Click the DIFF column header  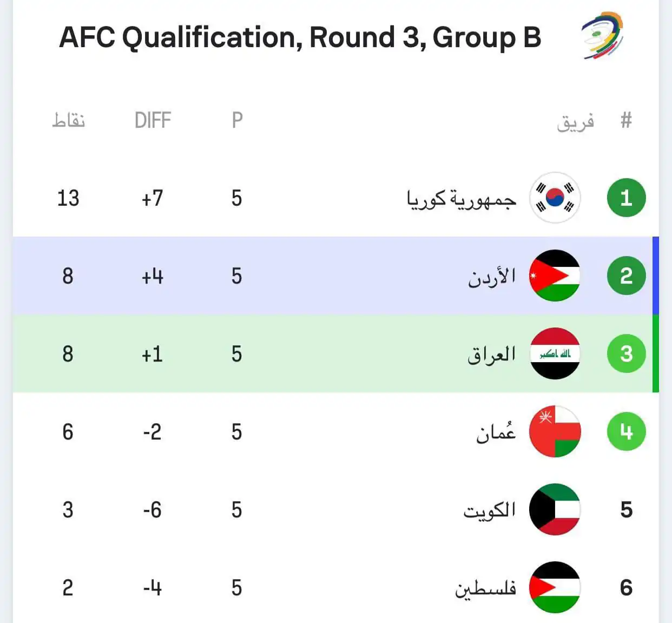[x=153, y=120]
